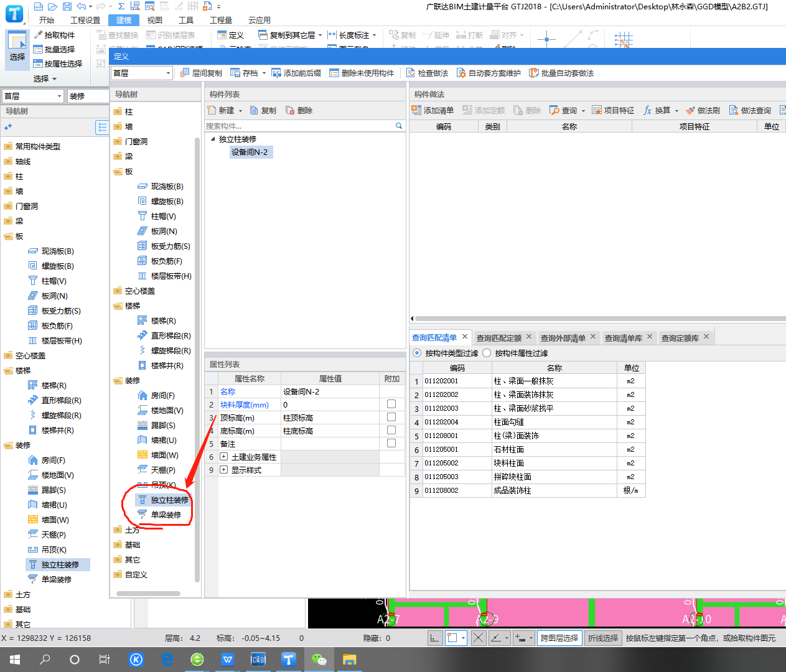
Task: Click 长度标注 ribbon icon
Action: [x=332, y=35]
